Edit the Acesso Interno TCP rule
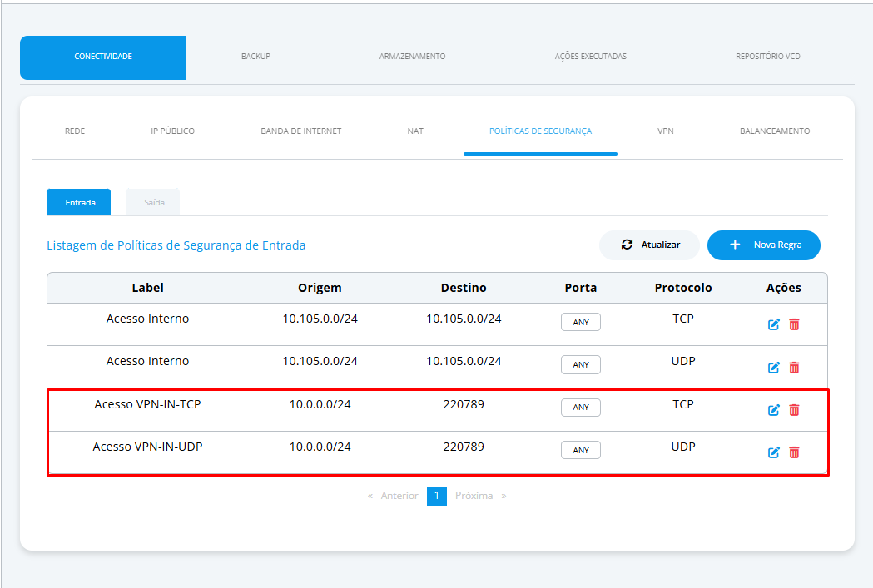 [773, 324]
